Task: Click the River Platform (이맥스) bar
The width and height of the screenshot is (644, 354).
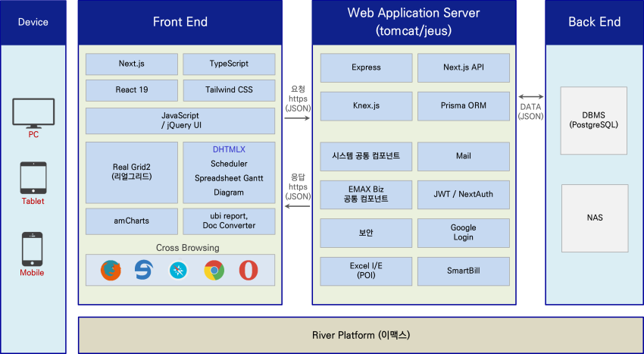Action: pos(361,335)
